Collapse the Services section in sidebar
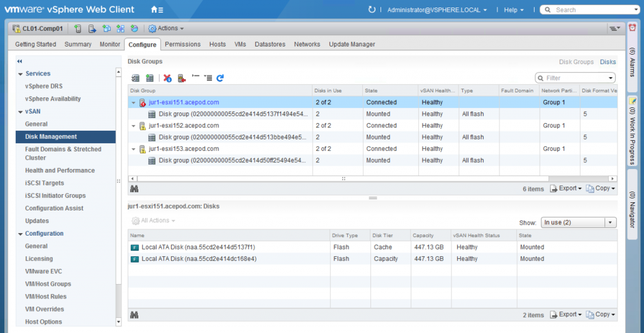The width and height of the screenshot is (644, 333). [x=20, y=74]
